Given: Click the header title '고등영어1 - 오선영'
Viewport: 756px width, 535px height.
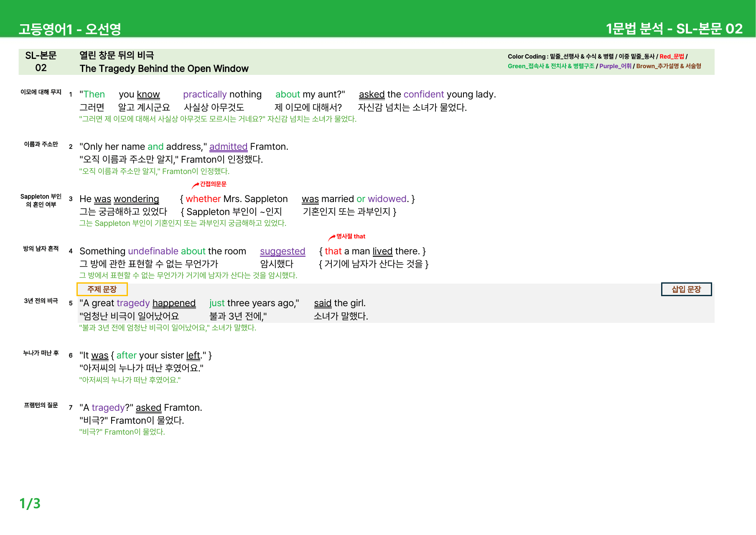Looking at the screenshot, I should (x=70, y=29).
